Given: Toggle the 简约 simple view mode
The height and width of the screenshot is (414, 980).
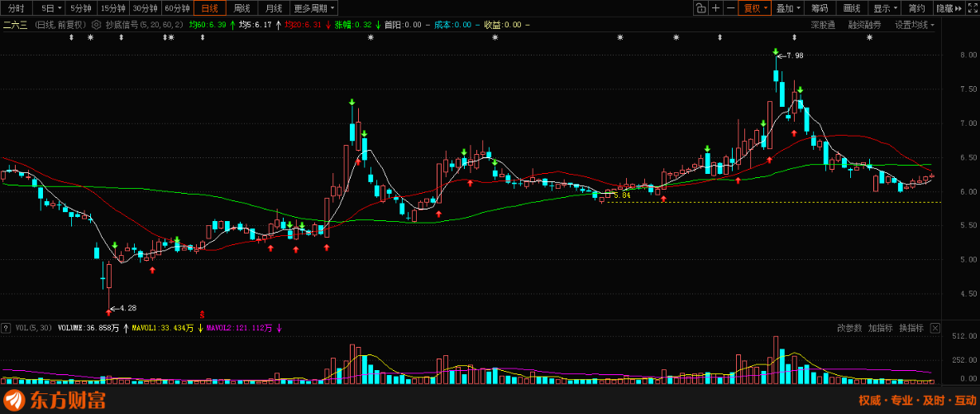Looking at the screenshot, I should pos(917,8).
